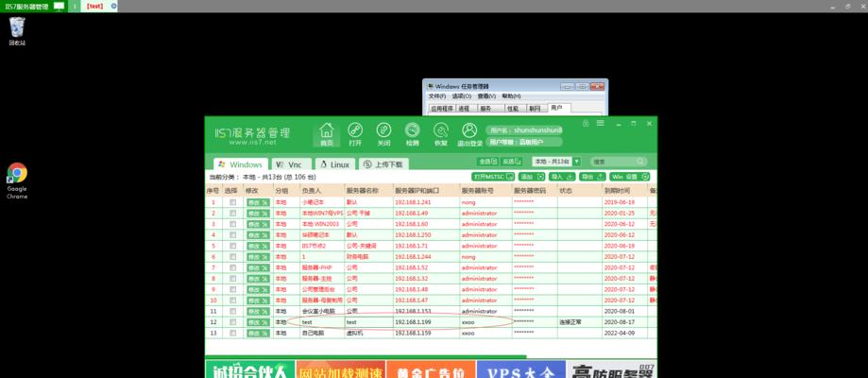Open the 网站加载测速 banner ad
Screen dimensions: 868x378
point(340,369)
